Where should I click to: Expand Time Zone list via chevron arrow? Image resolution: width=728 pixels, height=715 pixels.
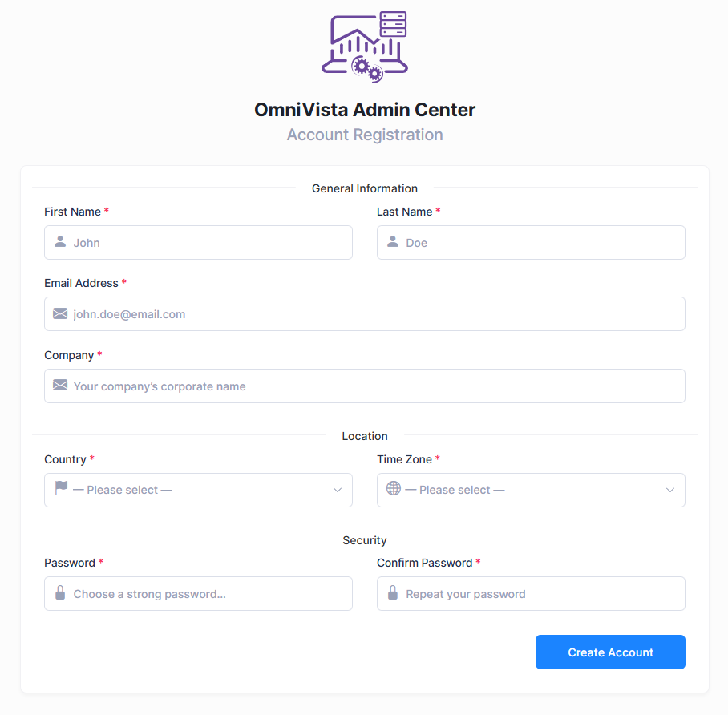[x=670, y=491]
